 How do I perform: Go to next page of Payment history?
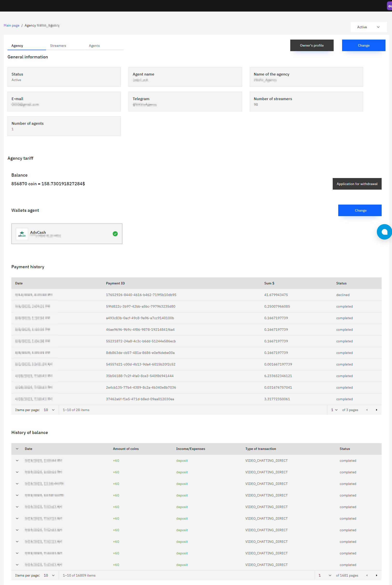[376, 410]
